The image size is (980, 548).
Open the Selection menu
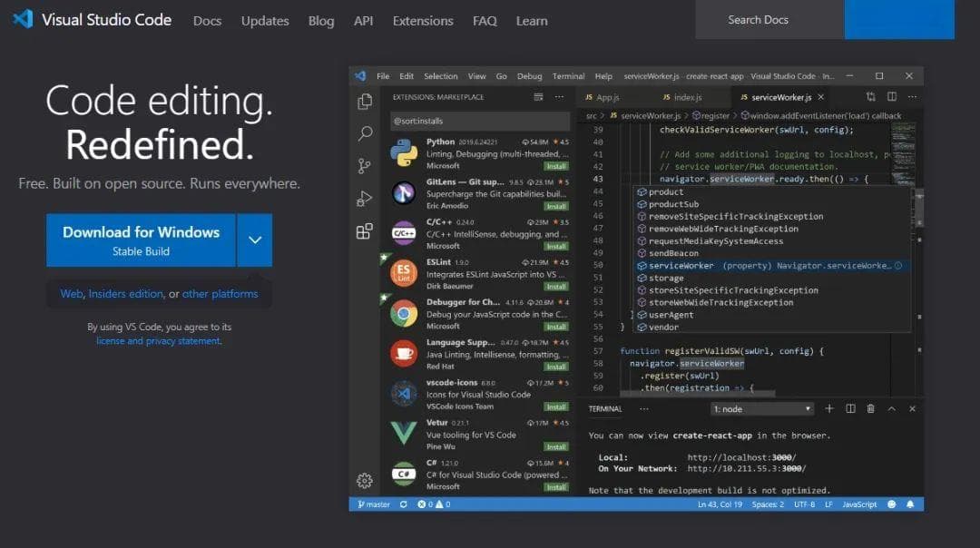coord(441,76)
